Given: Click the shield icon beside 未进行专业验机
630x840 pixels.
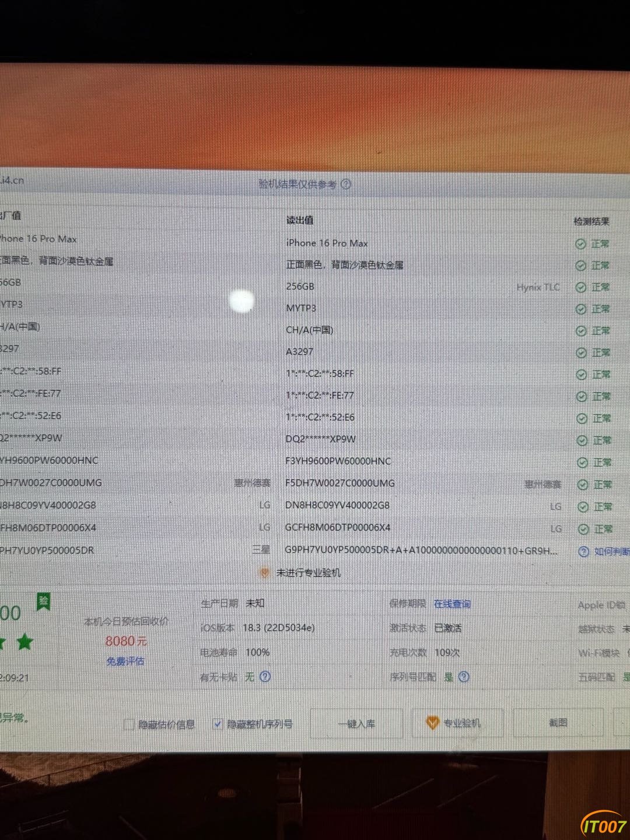Looking at the screenshot, I should pos(265,573).
